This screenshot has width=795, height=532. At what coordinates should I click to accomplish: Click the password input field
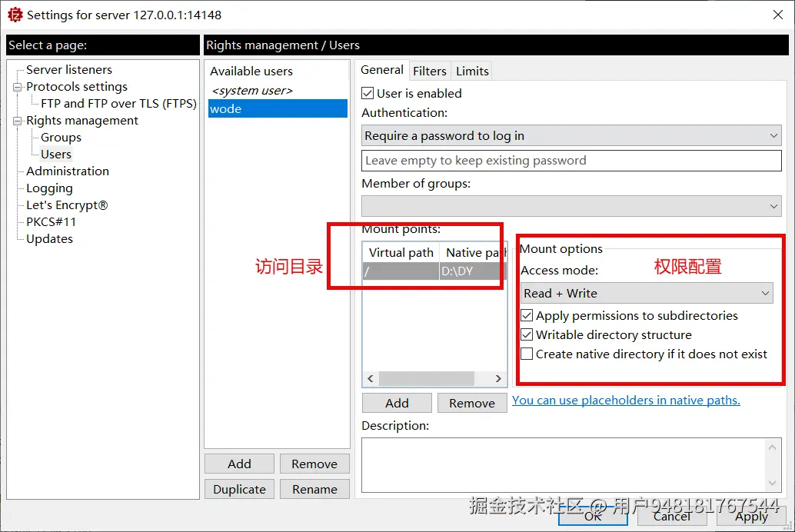[x=571, y=161]
